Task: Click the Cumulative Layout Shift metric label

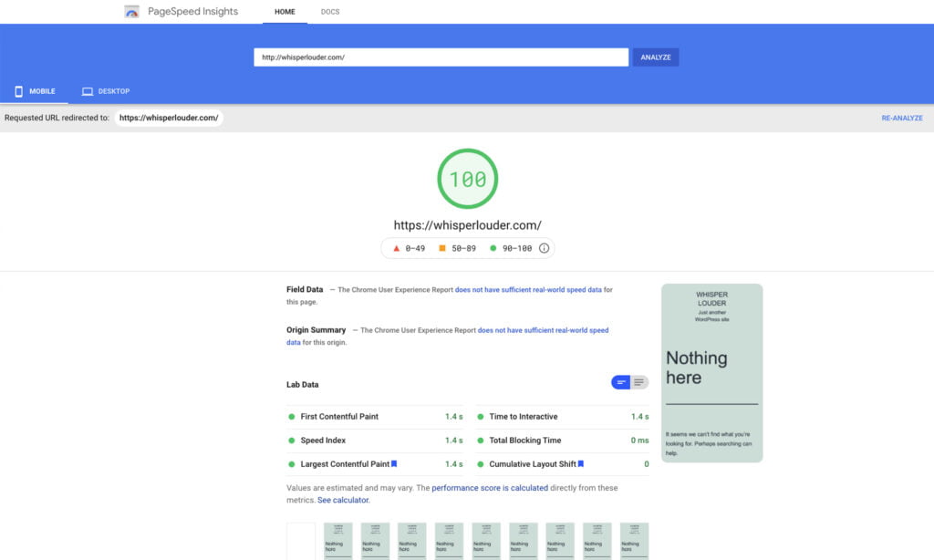Action: click(x=533, y=464)
